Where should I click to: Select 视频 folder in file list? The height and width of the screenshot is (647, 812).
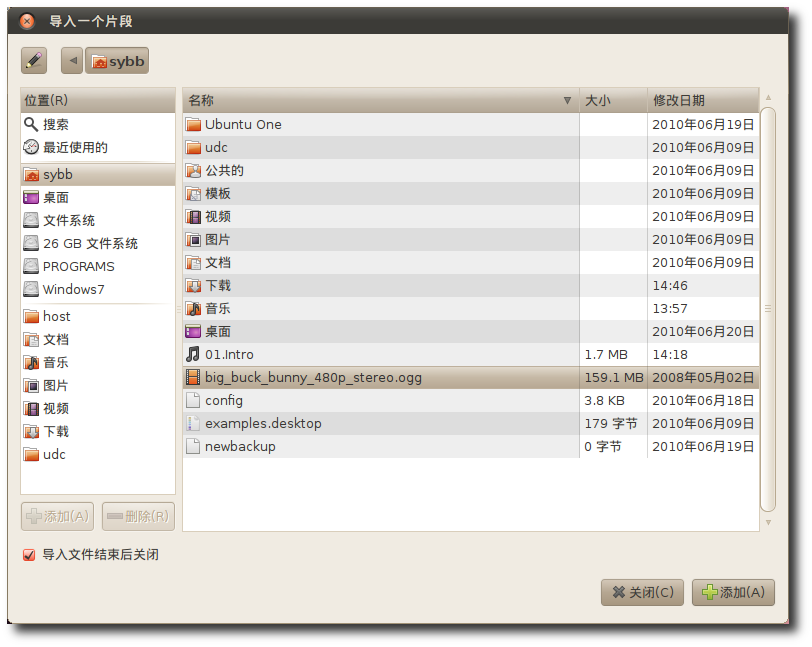[x=471, y=217]
